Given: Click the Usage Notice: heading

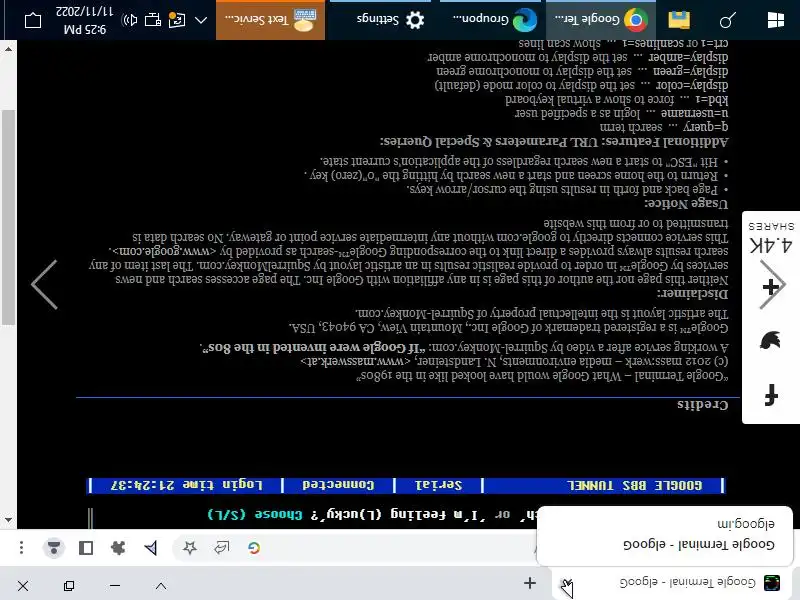Looking at the screenshot, I should point(686,204).
